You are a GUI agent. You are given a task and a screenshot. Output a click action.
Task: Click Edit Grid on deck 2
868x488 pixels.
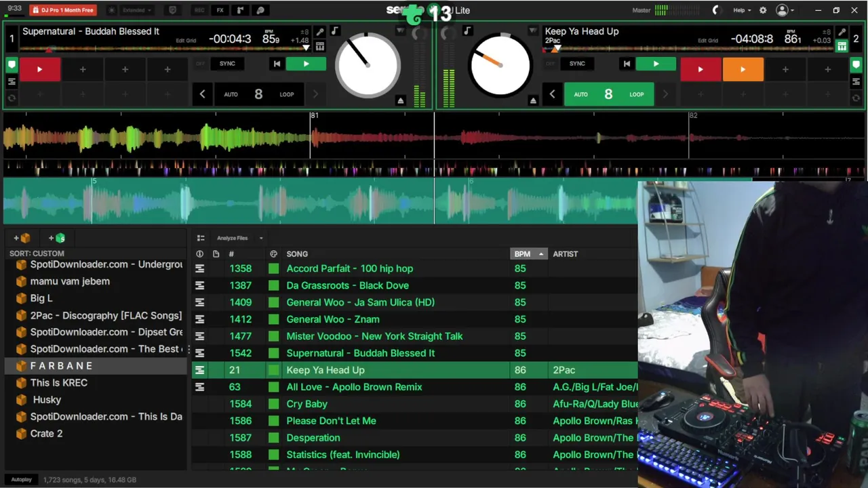click(708, 41)
